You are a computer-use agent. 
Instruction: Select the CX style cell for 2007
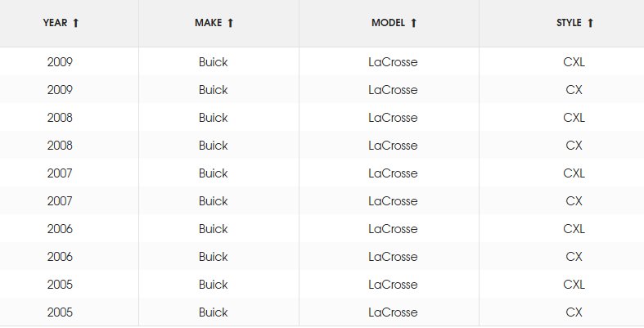[x=574, y=201]
